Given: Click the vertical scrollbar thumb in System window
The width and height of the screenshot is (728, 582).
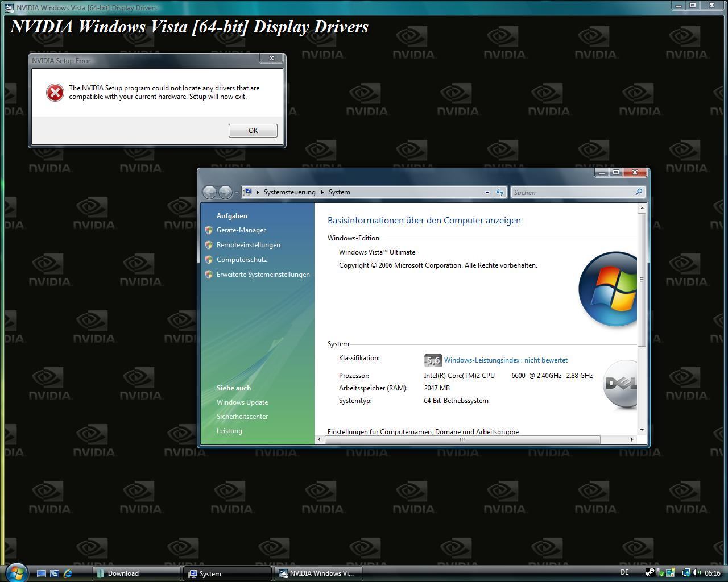Looking at the screenshot, I should point(642,280).
